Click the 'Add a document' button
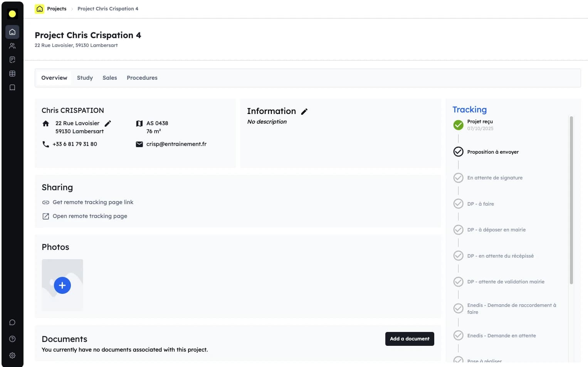 pyautogui.click(x=410, y=339)
